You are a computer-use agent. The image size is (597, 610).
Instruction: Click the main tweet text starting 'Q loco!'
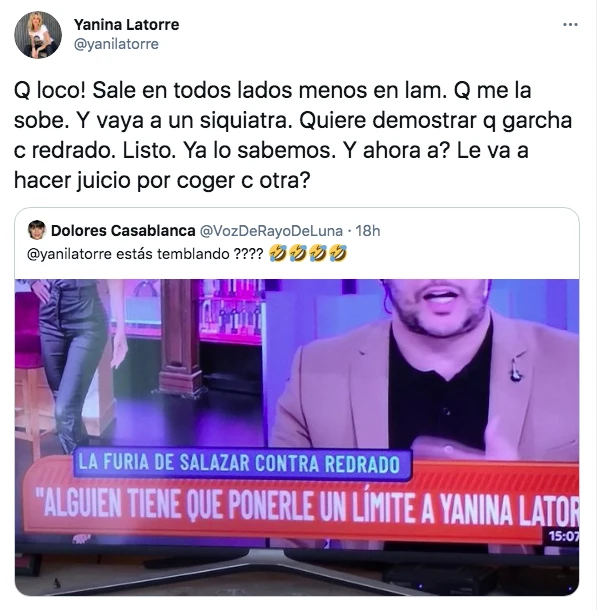pyautogui.click(x=293, y=135)
